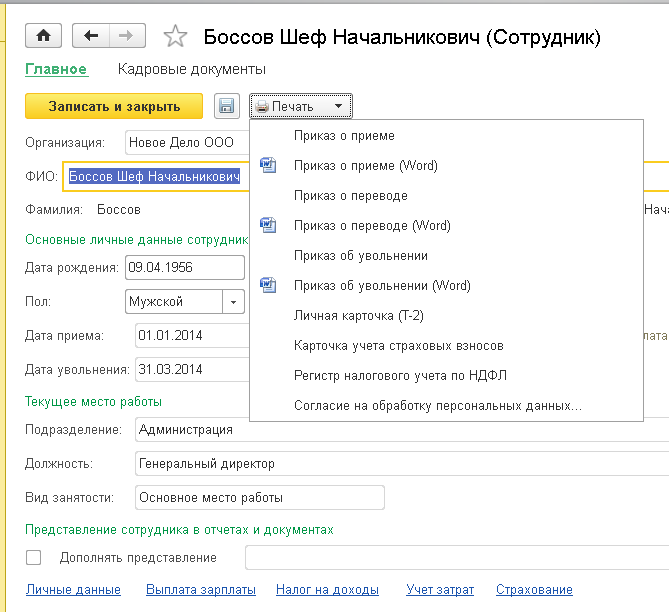Click the Word icon beside Приказ об увольнении (Word)
The width and height of the screenshot is (669, 612).
(267, 286)
